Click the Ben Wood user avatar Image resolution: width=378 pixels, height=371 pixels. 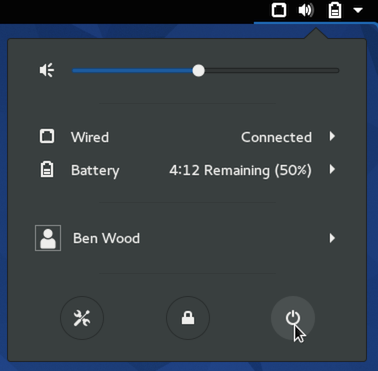coord(48,238)
